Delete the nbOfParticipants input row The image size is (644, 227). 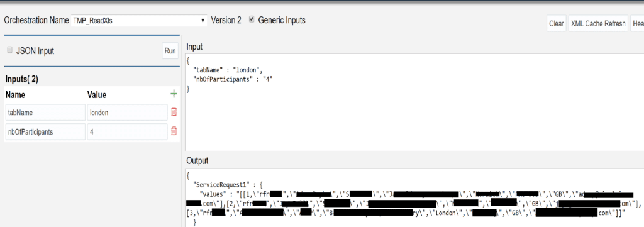pyautogui.click(x=174, y=131)
